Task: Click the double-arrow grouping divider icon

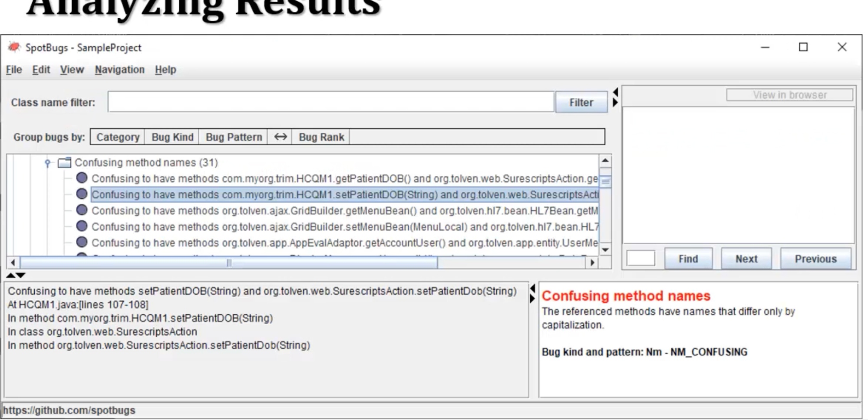Action: click(x=280, y=137)
